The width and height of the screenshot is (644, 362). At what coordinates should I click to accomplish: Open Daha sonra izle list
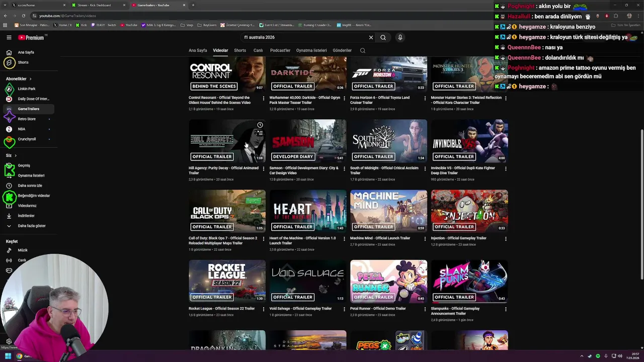click(30, 186)
